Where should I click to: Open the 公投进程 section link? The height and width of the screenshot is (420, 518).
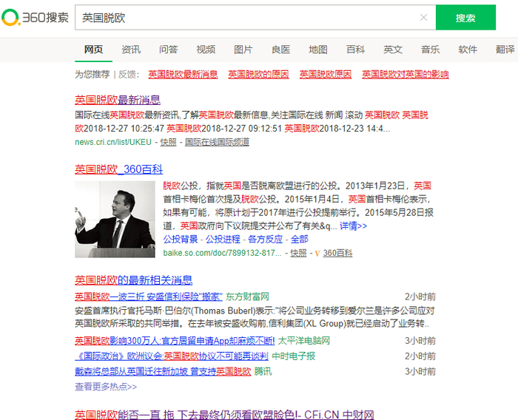(223, 239)
